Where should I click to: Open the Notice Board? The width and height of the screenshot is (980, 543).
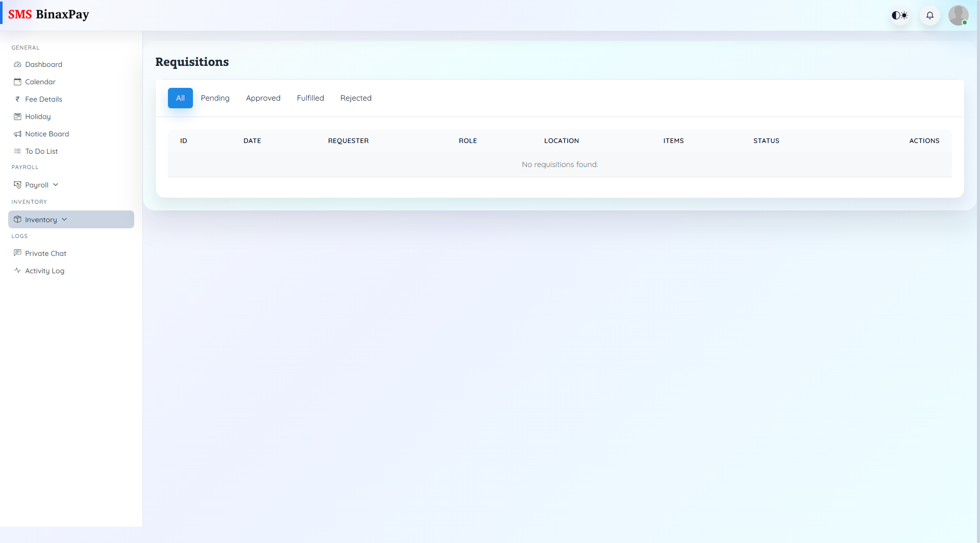tap(47, 133)
